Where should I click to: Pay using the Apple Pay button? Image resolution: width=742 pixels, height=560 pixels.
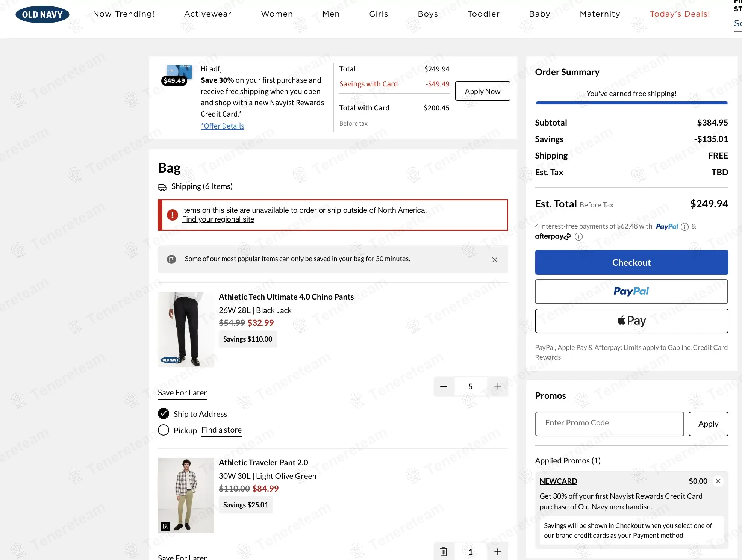(x=631, y=321)
